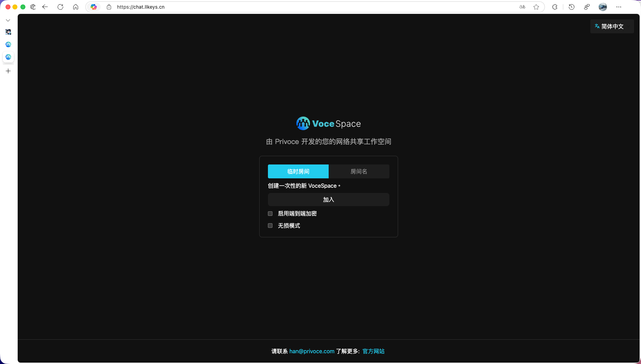Screen dimensions: 641x364
Task: Open the Copilot icon in address bar
Action: click(x=94, y=7)
